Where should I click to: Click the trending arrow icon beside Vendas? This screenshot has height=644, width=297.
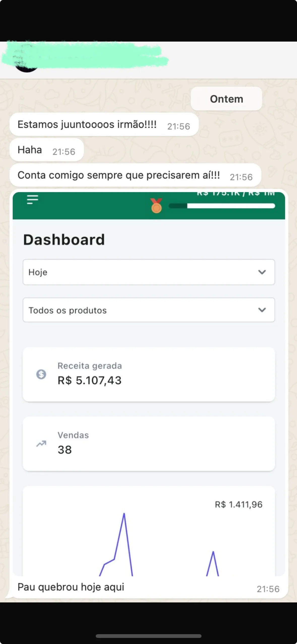pyautogui.click(x=41, y=443)
